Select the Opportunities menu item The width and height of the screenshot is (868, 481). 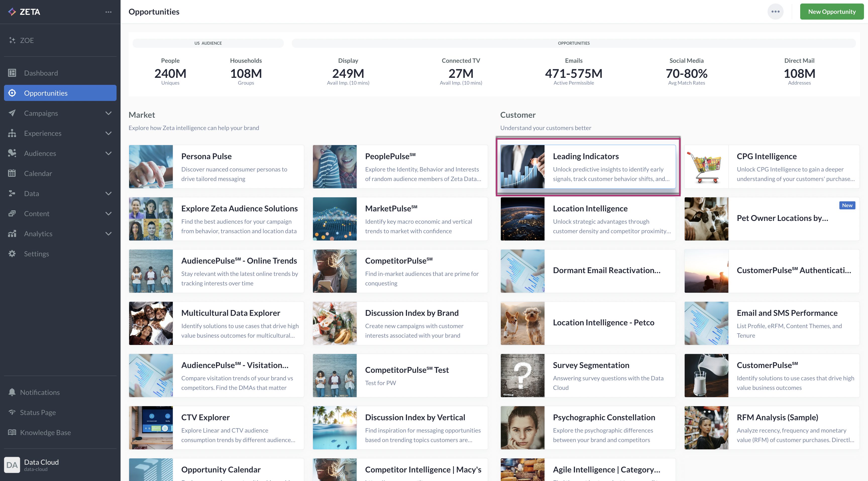click(60, 93)
